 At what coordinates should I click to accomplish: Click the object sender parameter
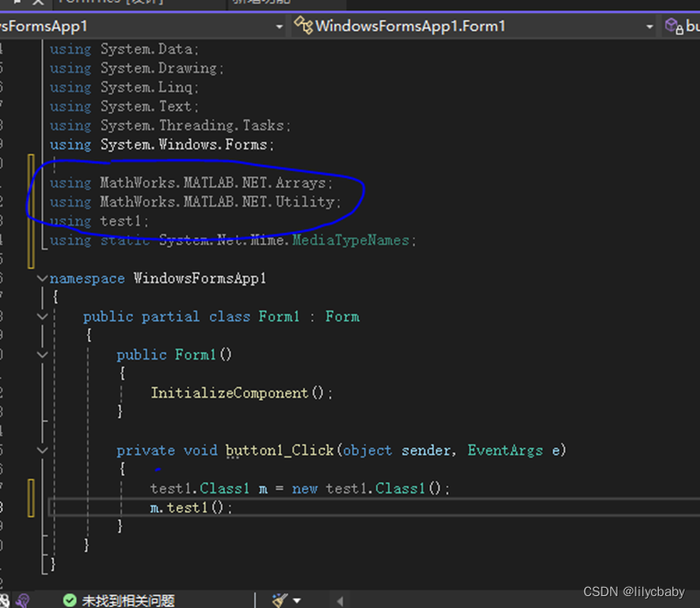396,450
